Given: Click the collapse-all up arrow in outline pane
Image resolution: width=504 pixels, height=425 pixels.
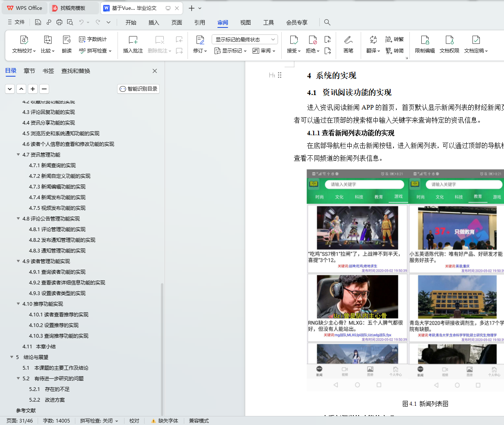Looking at the screenshot, I should pyautogui.click(x=22, y=89).
